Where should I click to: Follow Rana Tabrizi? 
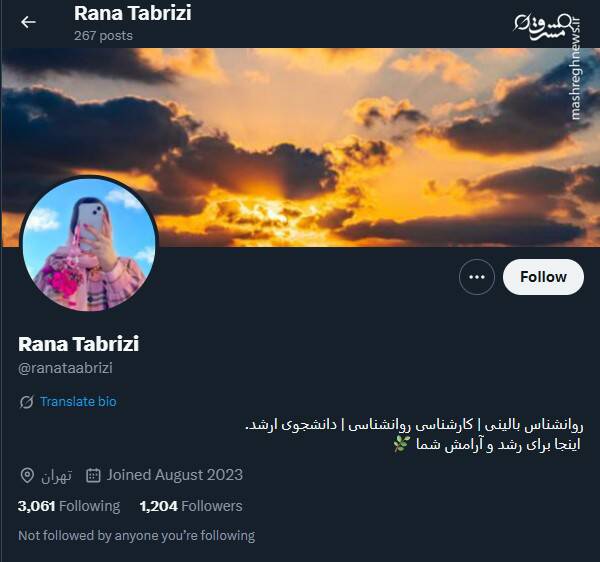[543, 277]
